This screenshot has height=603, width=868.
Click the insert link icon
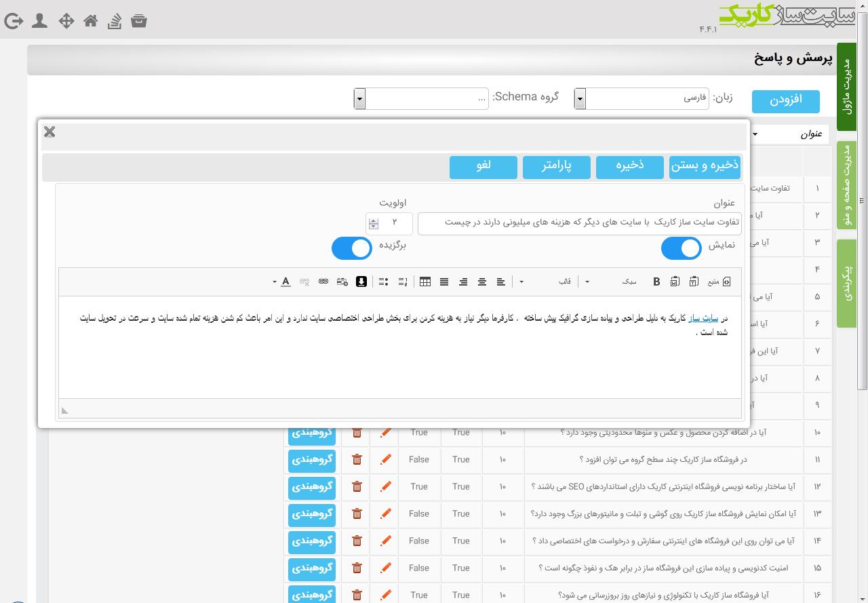click(323, 281)
